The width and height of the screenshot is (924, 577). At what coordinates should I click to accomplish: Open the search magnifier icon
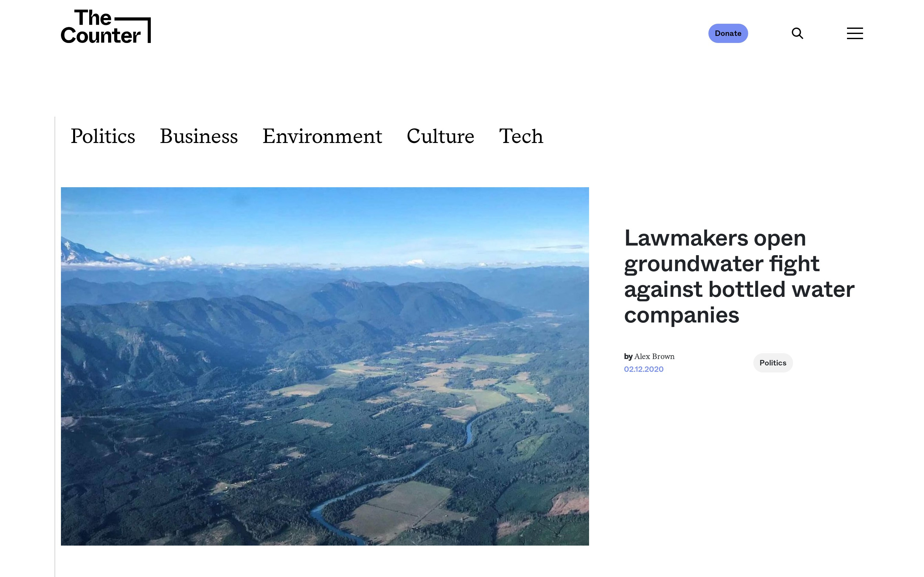tap(797, 33)
